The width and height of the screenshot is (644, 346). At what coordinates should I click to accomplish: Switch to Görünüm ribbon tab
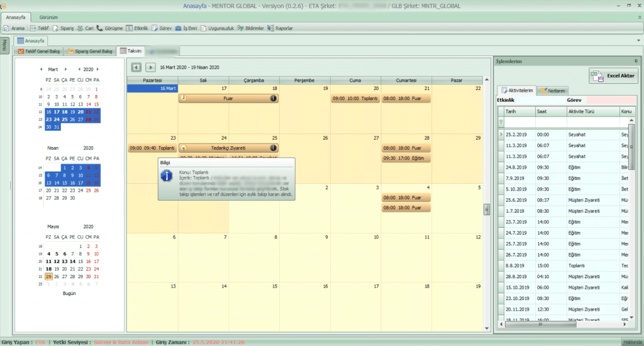click(48, 17)
